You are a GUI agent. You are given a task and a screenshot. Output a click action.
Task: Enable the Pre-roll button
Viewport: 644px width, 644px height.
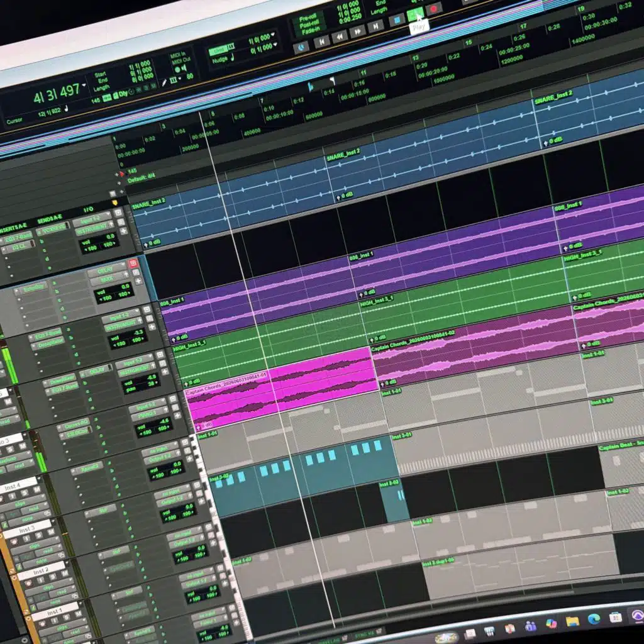click(309, 18)
